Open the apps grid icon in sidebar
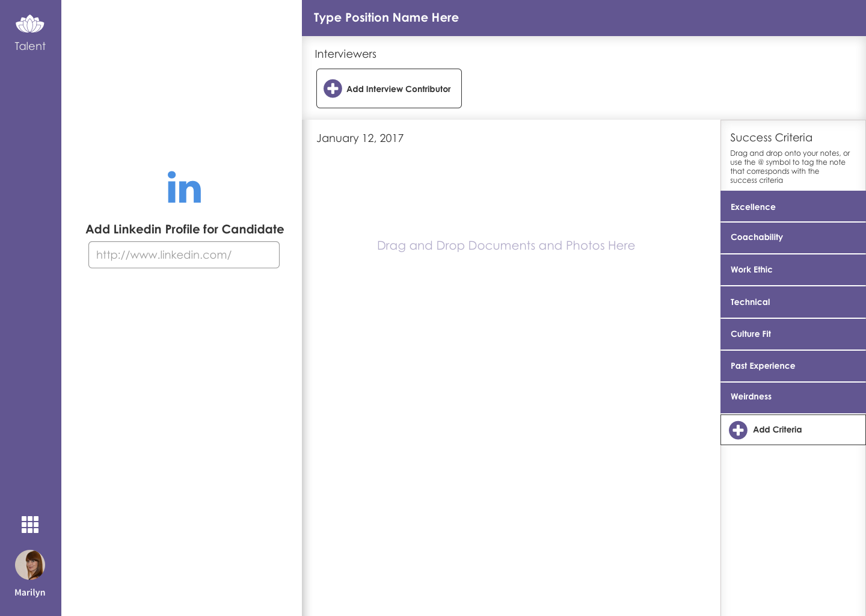This screenshot has width=866, height=616. click(x=30, y=525)
